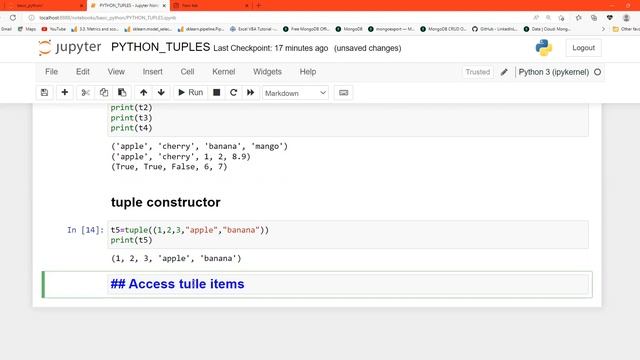The width and height of the screenshot is (640, 360).
Task: Cut selected cells using the scissors icon
Action: [85, 93]
